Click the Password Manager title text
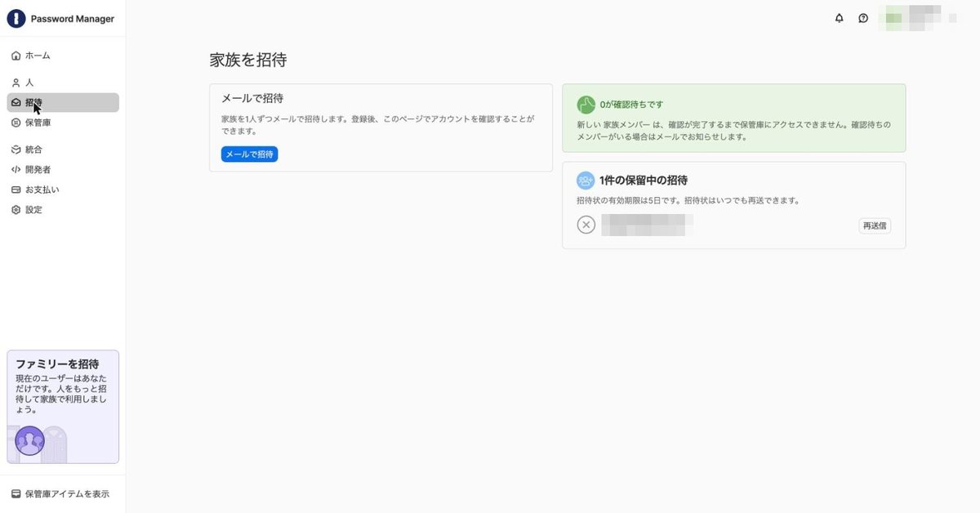 73,19
